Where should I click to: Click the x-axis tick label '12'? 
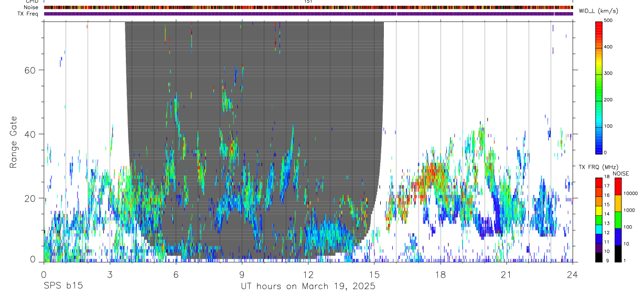click(308, 273)
